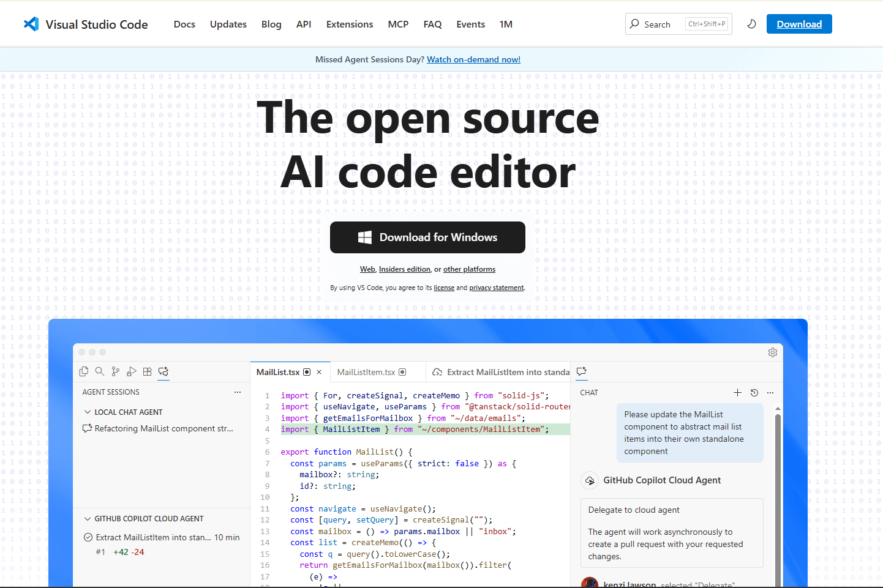This screenshot has width=883, height=588.
Task: Click the Download for Windows button
Action: [x=427, y=237]
